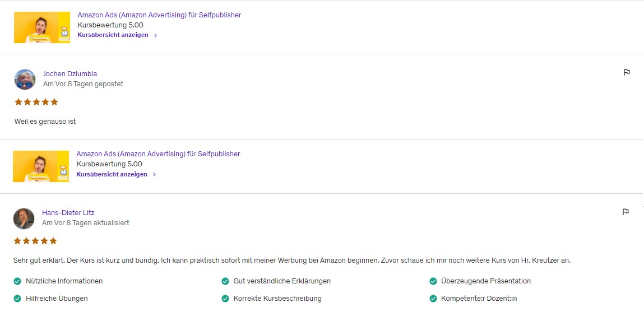Open the second Kursübersicht anzeigen chevron
This screenshot has height=312, width=644.
[x=154, y=175]
